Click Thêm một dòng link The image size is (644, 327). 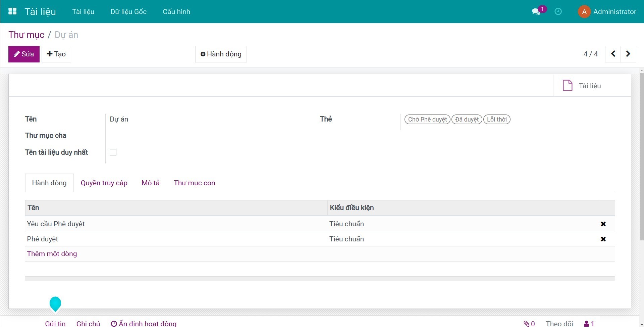[52, 254]
